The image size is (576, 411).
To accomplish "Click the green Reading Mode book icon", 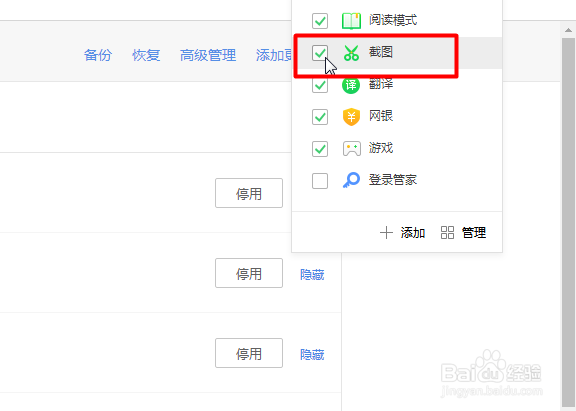I will pyautogui.click(x=351, y=21).
